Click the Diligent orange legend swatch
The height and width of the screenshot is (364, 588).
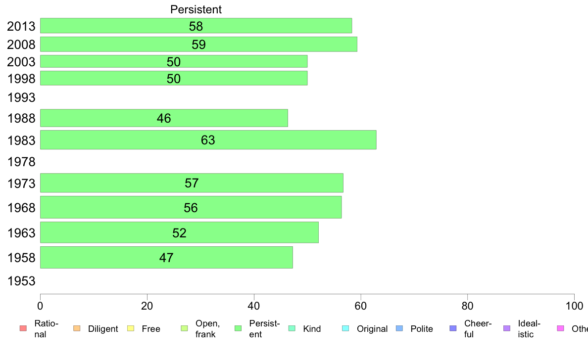click(x=77, y=328)
